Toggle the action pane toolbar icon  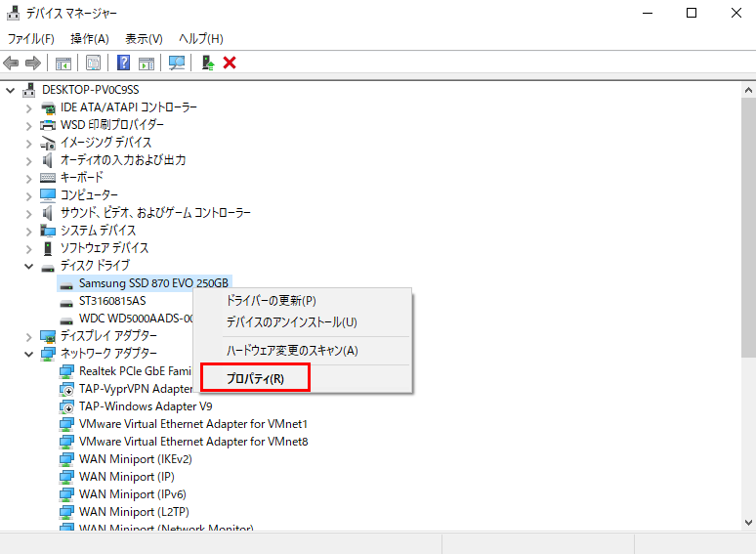[x=147, y=63]
